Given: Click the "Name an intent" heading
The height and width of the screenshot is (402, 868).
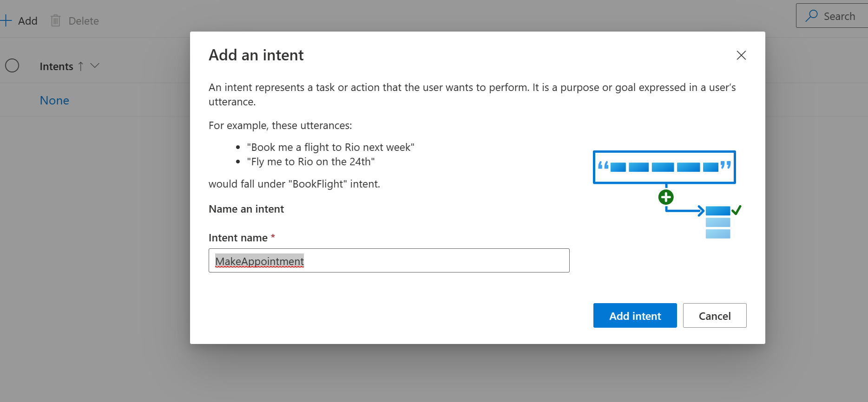Looking at the screenshot, I should pyautogui.click(x=246, y=209).
